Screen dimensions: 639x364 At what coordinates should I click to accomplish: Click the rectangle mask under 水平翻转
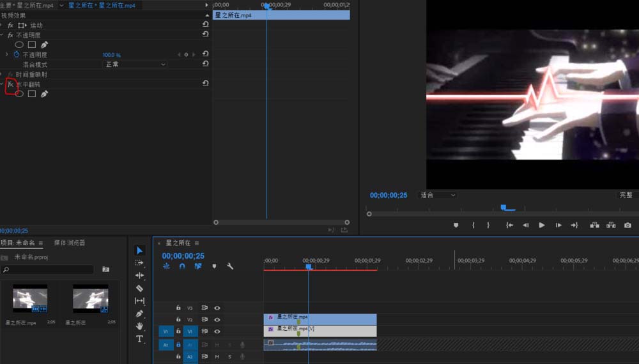point(32,94)
